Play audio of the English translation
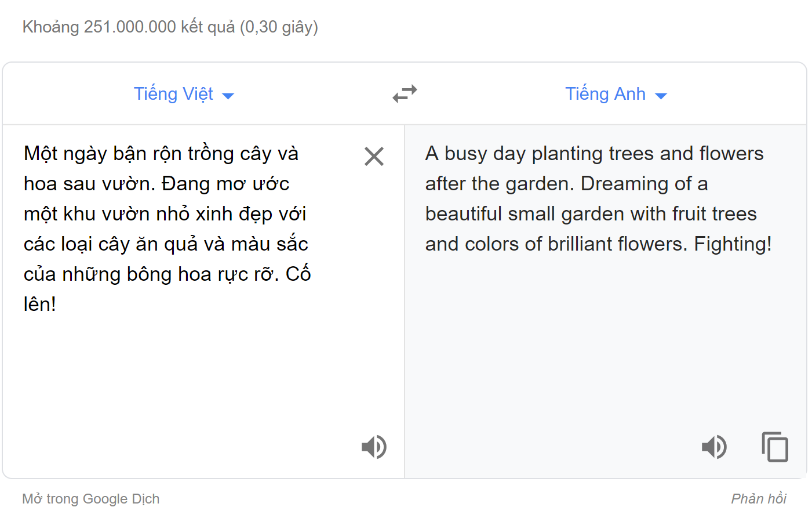This screenshot has height=518, width=812. point(714,447)
